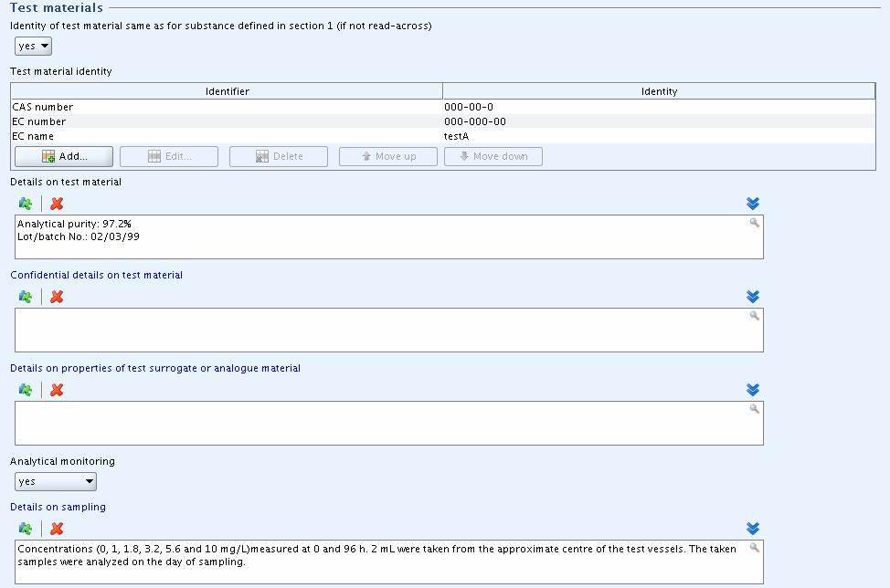The image size is (890, 588).
Task: Click the red delete X for Details on test material
Action: point(56,204)
